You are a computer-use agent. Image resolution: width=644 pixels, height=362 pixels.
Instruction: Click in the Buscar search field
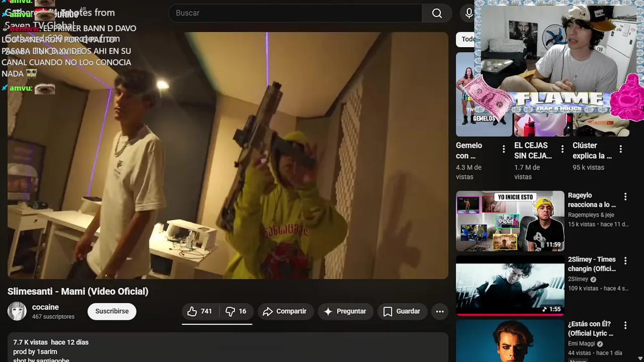pyautogui.click(x=295, y=13)
